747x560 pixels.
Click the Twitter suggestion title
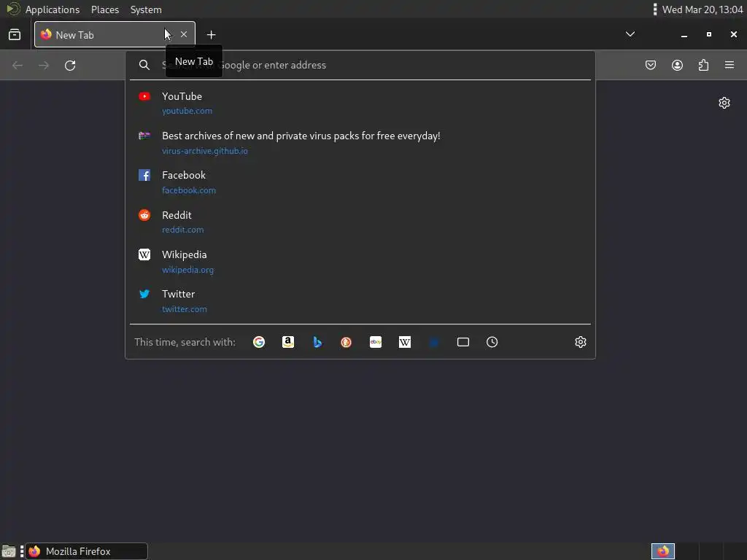(x=178, y=294)
